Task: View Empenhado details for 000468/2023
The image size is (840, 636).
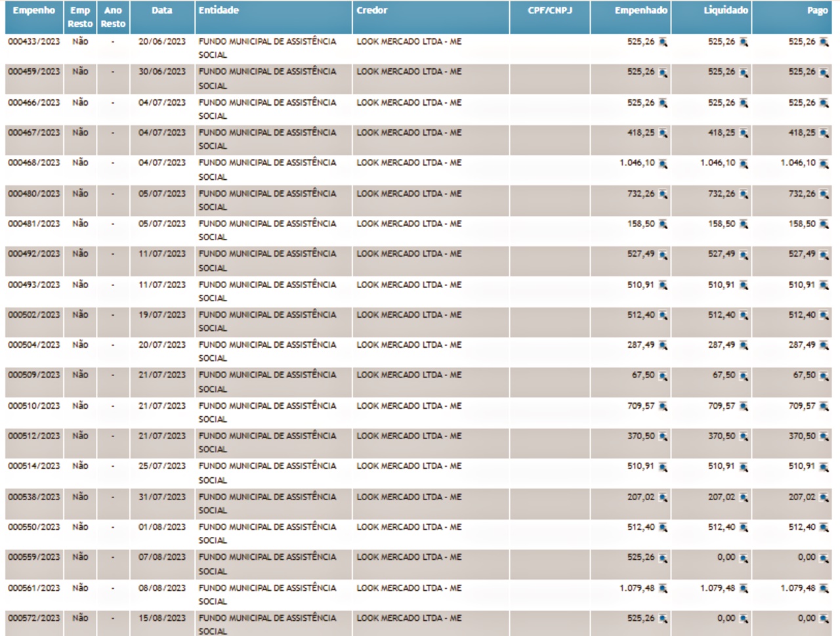Action: [663, 163]
